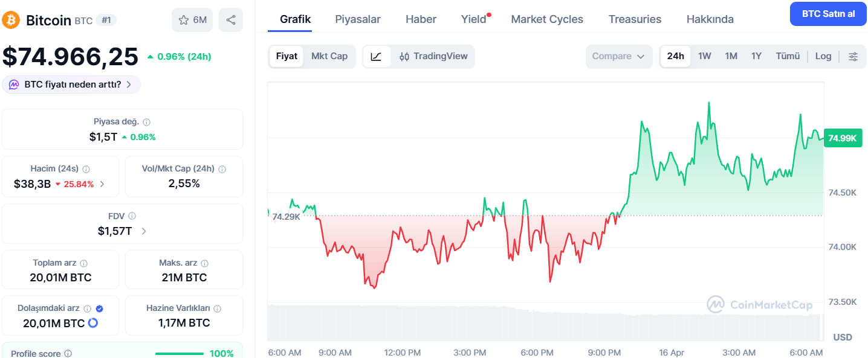Click the $74.966,25 price text

pos(70,57)
